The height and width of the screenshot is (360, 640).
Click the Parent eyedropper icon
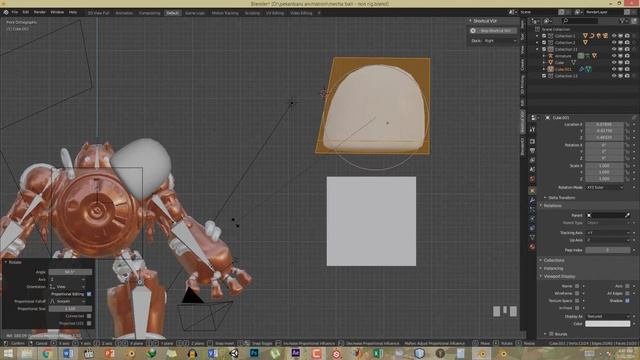[x=628, y=215]
